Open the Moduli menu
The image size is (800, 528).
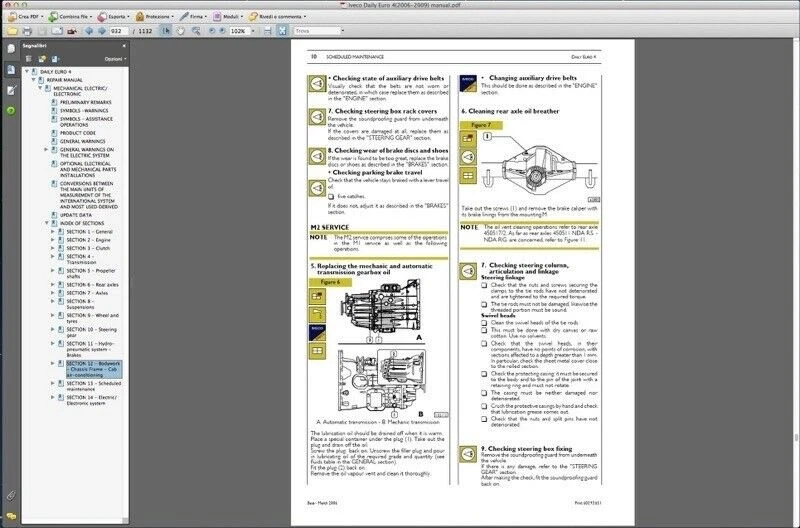tap(228, 16)
